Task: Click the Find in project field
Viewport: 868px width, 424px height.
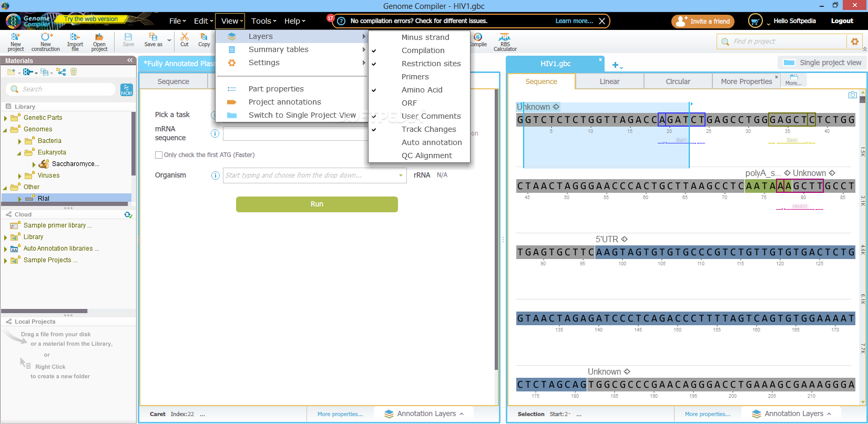Action: point(782,42)
